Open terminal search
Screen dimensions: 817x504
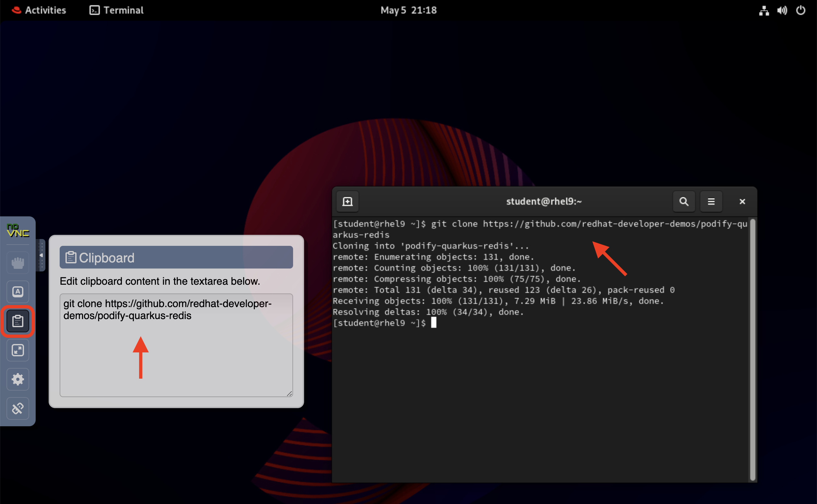click(x=683, y=201)
